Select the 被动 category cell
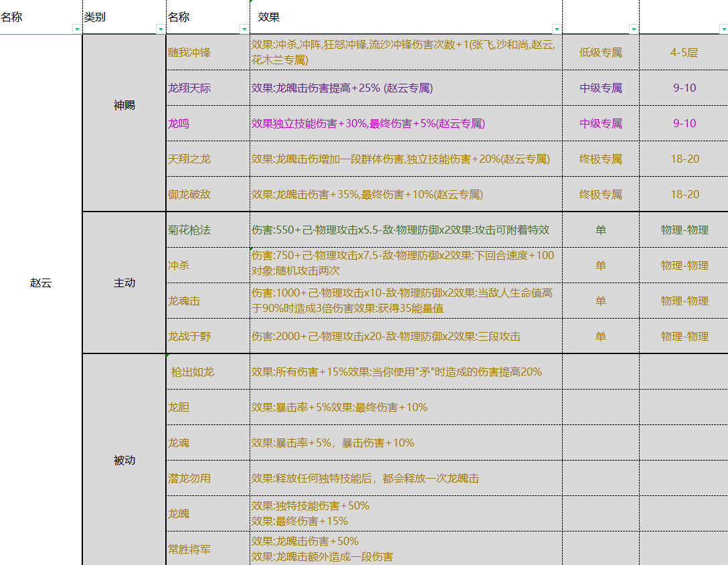Image resolution: width=728 pixels, height=565 pixels. (x=124, y=460)
